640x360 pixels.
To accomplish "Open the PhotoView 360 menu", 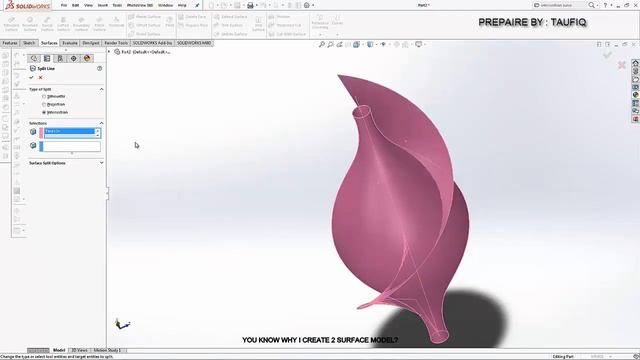I will 140,5.
